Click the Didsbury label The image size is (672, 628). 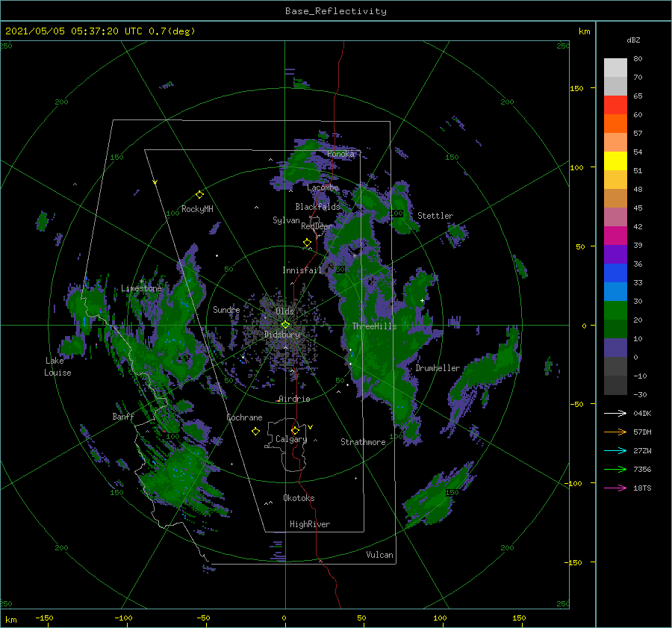pos(282,335)
